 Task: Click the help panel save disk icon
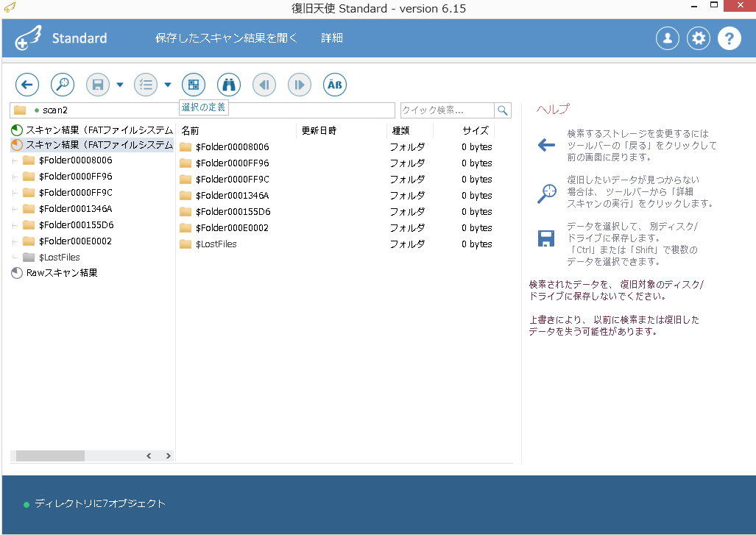pos(545,238)
